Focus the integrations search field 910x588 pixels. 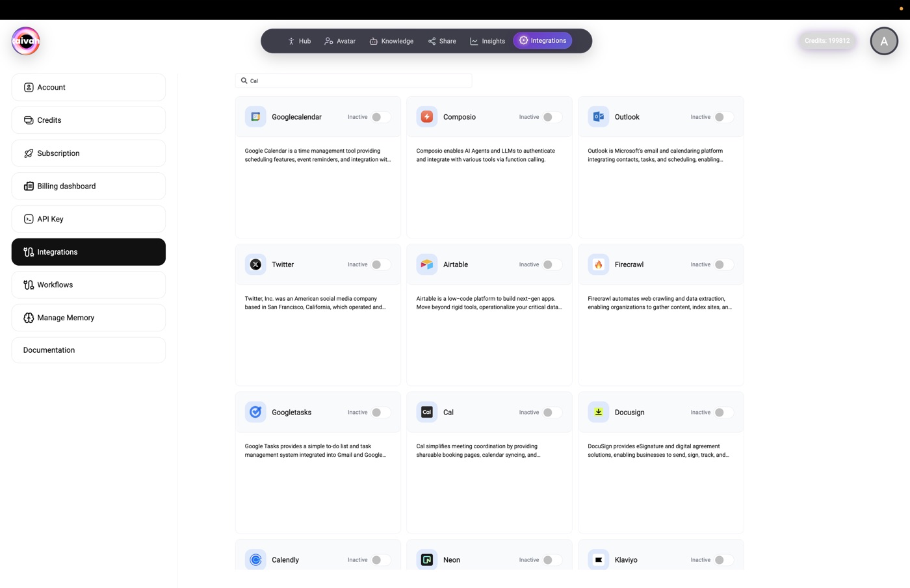(x=354, y=81)
